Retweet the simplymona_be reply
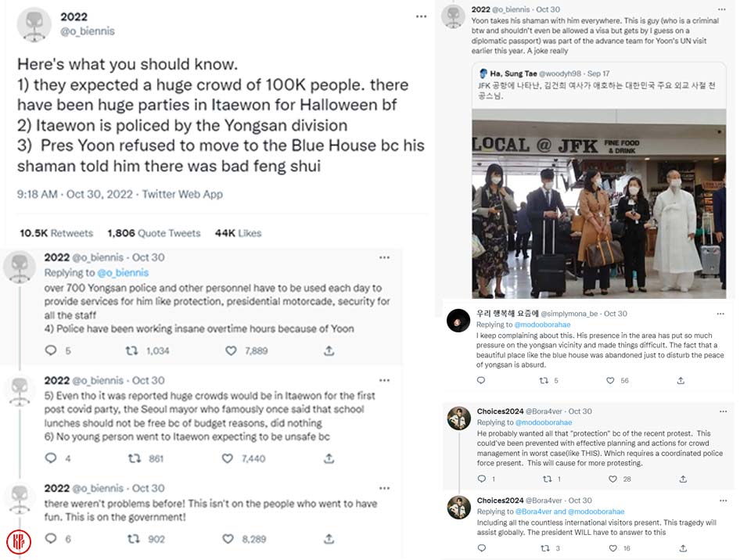 click(544, 381)
